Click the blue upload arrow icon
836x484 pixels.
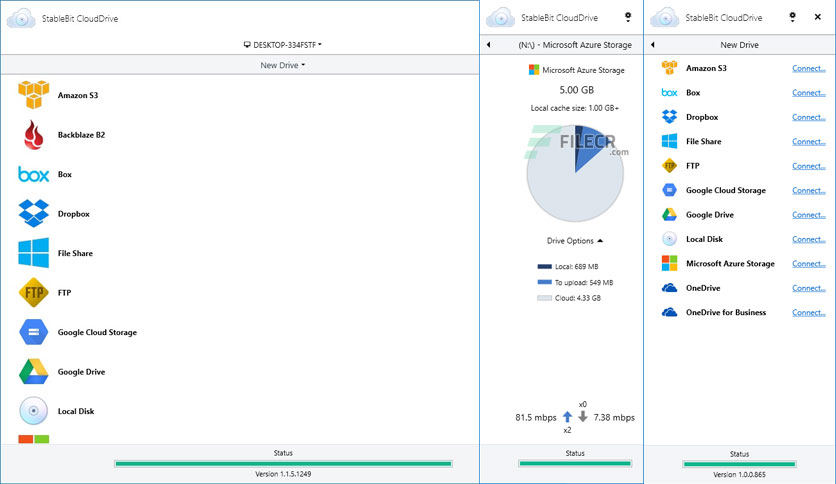(567, 417)
